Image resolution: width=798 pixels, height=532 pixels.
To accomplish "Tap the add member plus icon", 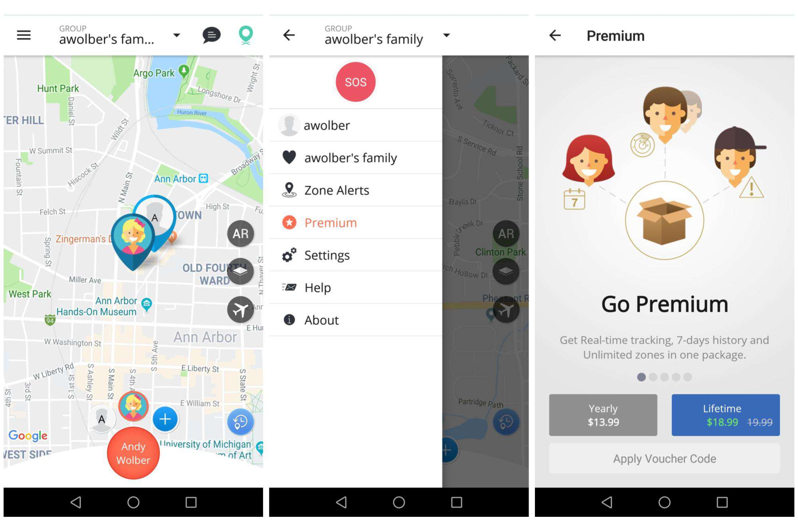I will pos(166,419).
